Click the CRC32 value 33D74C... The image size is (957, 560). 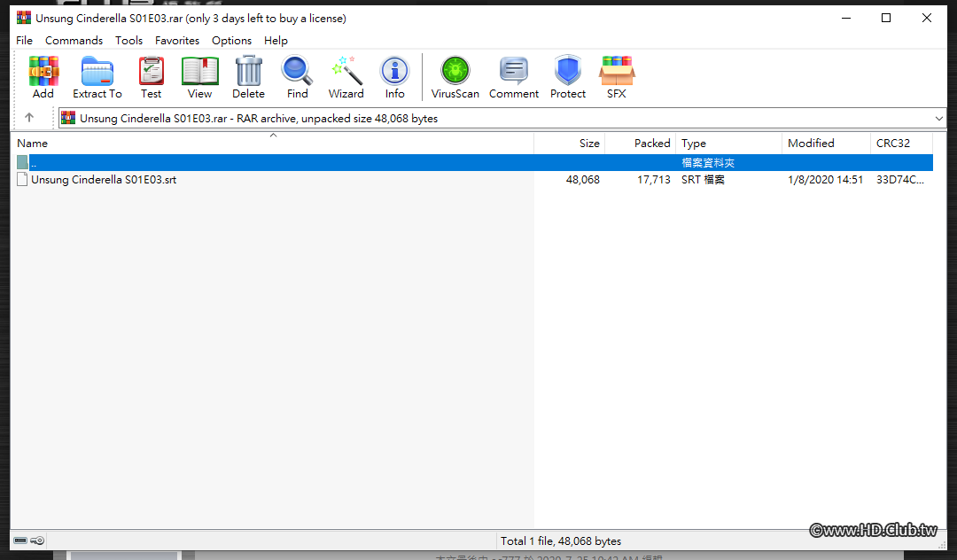[900, 179]
